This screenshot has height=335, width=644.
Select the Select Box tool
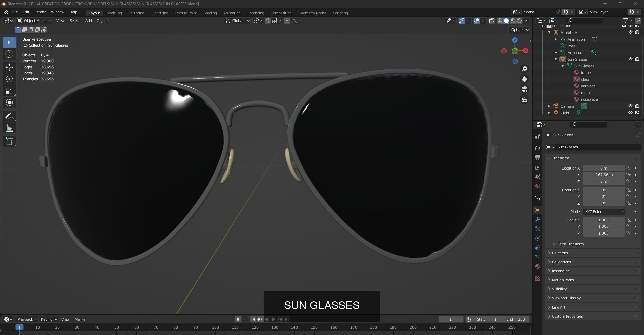tap(9, 42)
